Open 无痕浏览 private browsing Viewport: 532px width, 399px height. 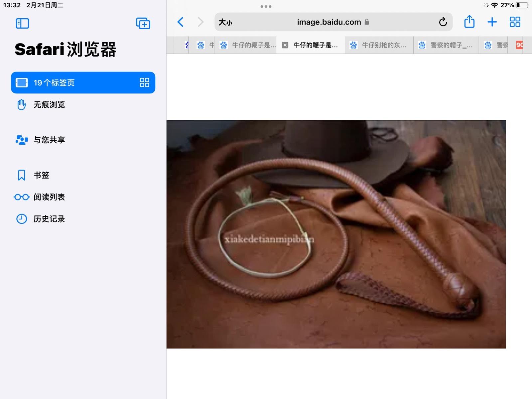coord(83,105)
